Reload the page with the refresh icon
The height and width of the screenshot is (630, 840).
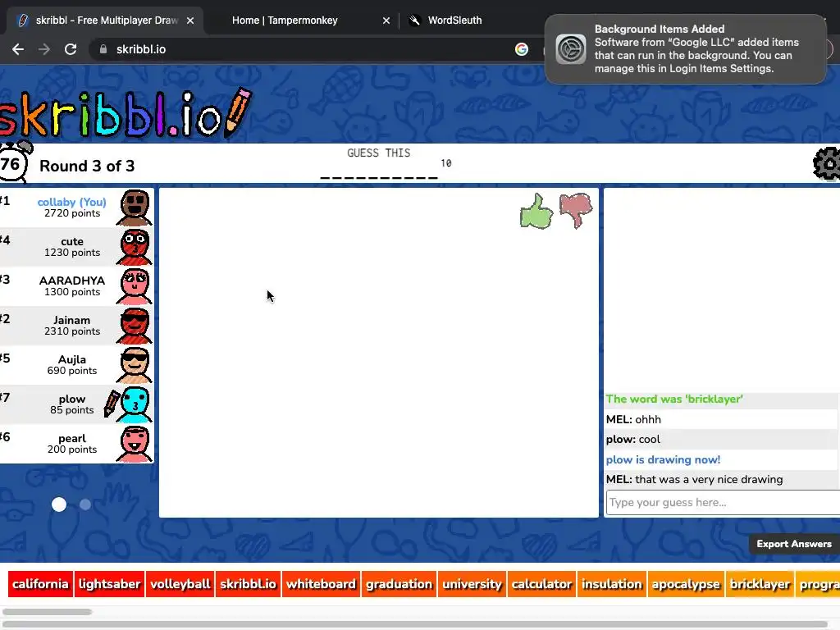point(71,49)
